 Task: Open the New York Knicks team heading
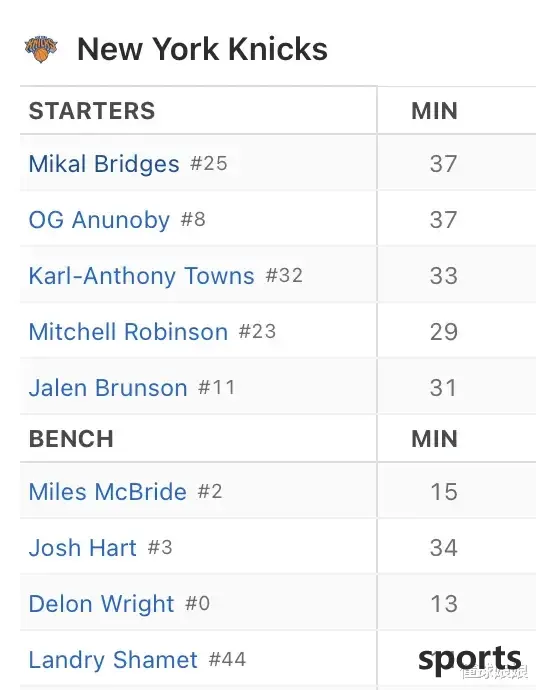tap(202, 48)
